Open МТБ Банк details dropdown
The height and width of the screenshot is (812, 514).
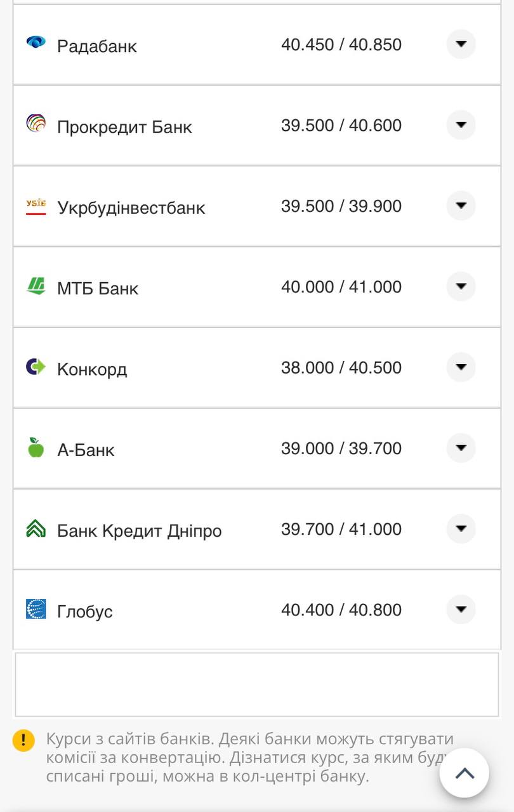click(461, 286)
